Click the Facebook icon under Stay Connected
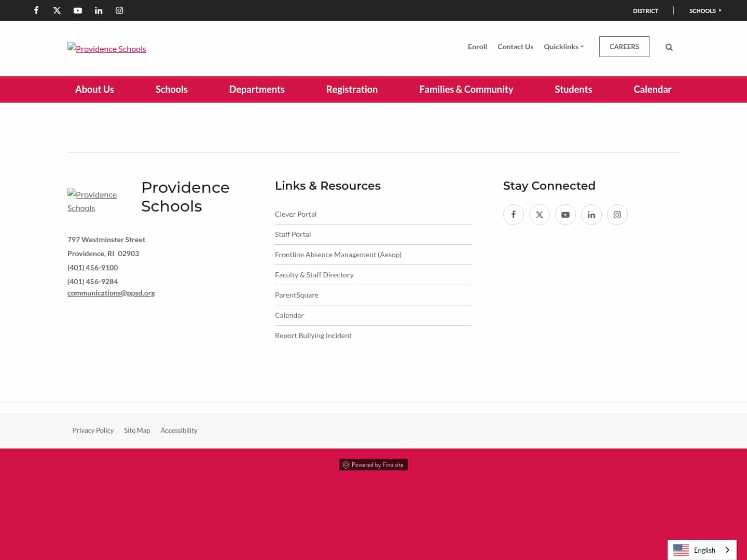This screenshot has width=747, height=560. [x=513, y=214]
